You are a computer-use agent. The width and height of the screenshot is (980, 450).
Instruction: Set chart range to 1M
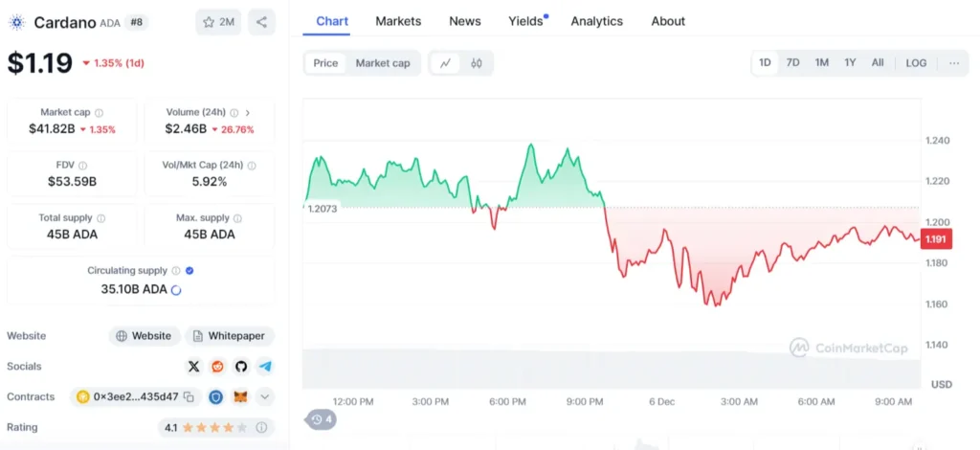pyautogui.click(x=821, y=62)
